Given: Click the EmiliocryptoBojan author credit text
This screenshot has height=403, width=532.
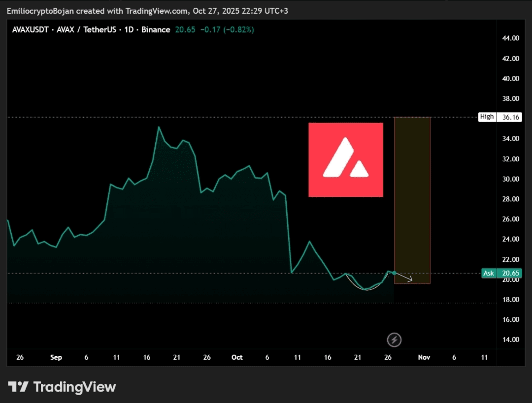Looking at the screenshot, I should point(40,11).
